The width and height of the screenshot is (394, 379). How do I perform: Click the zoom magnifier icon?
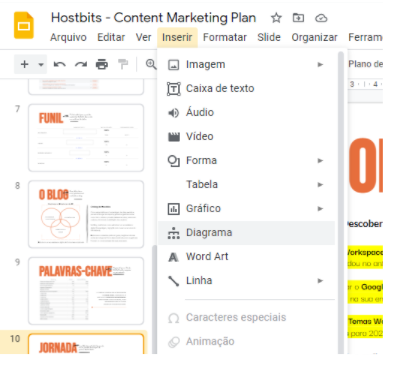pos(151,64)
